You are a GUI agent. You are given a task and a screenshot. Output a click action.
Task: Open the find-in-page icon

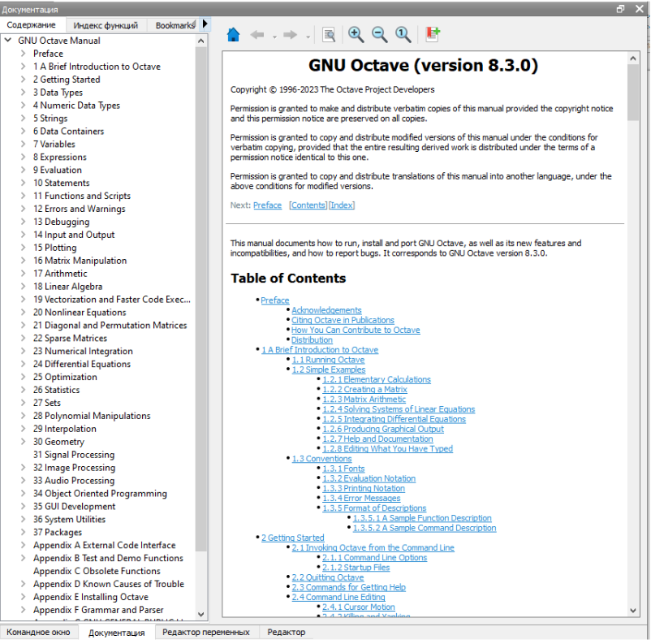click(x=329, y=34)
